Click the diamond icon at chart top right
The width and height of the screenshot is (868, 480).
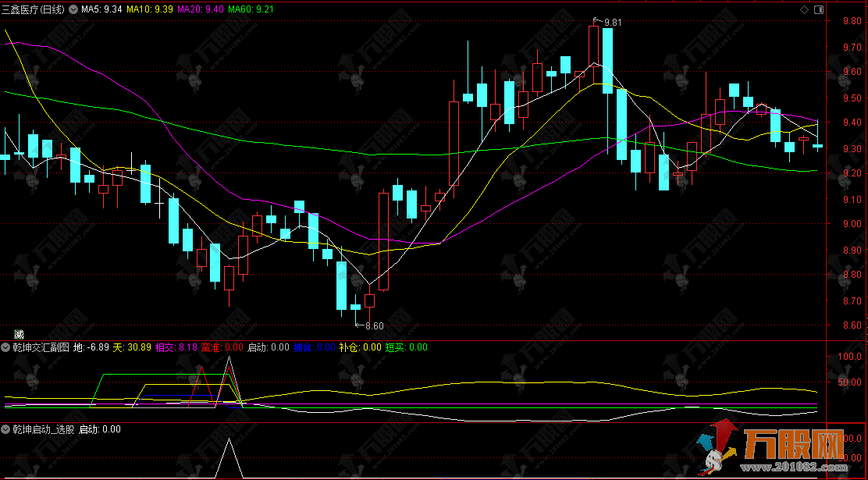pos(805,9)
